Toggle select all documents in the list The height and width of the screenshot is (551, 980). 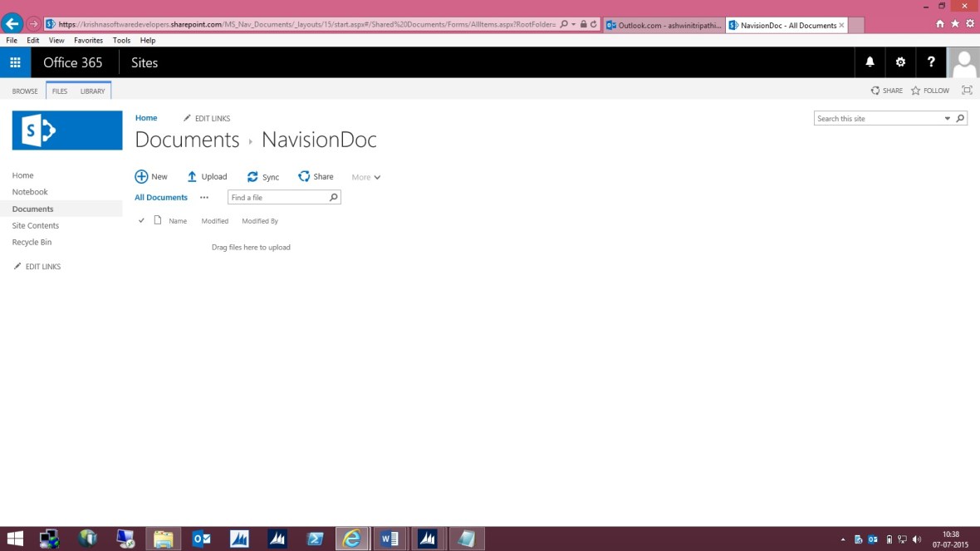click(141, 220)
